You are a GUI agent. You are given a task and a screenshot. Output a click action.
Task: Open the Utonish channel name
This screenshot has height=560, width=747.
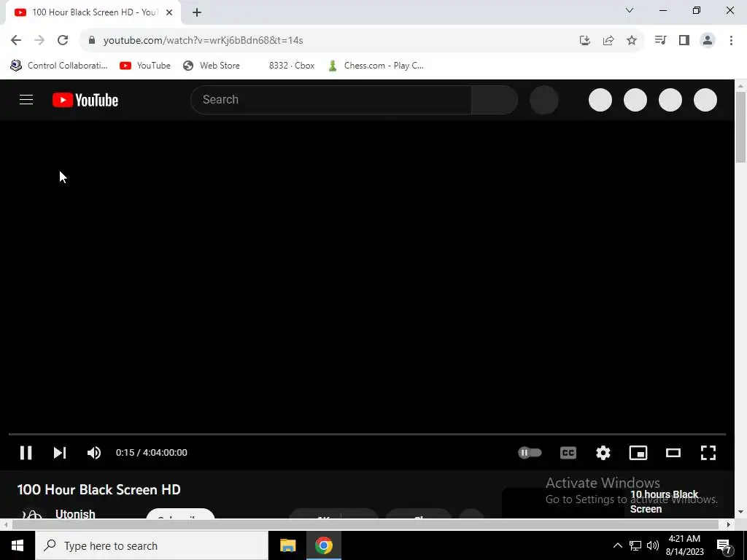75,514
